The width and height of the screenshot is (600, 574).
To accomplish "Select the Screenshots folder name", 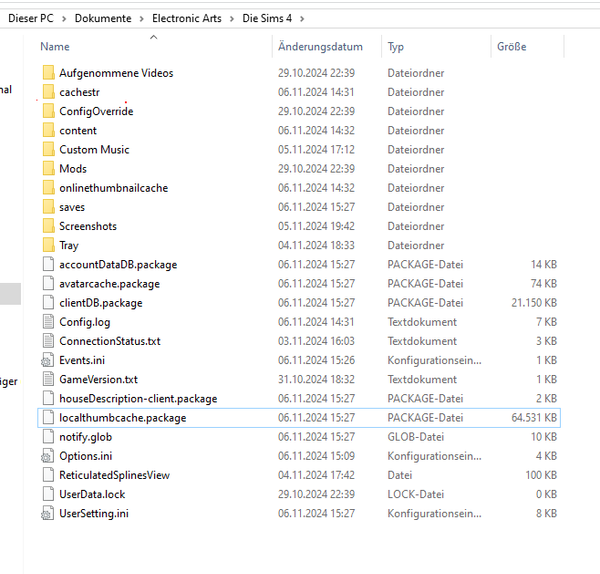I will click(x=88, y=226).
